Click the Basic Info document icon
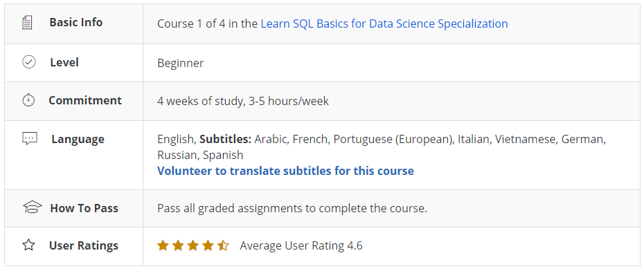 point(27,23)
